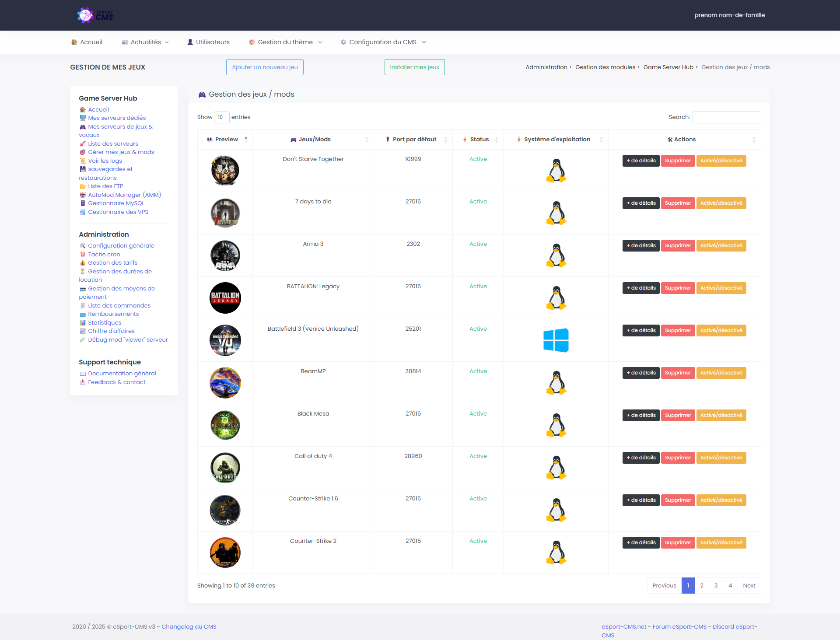The width and height of the screenshot is (840, 640).
Task: Click Installer mes jeux button
Action: (x=414, y=67)
